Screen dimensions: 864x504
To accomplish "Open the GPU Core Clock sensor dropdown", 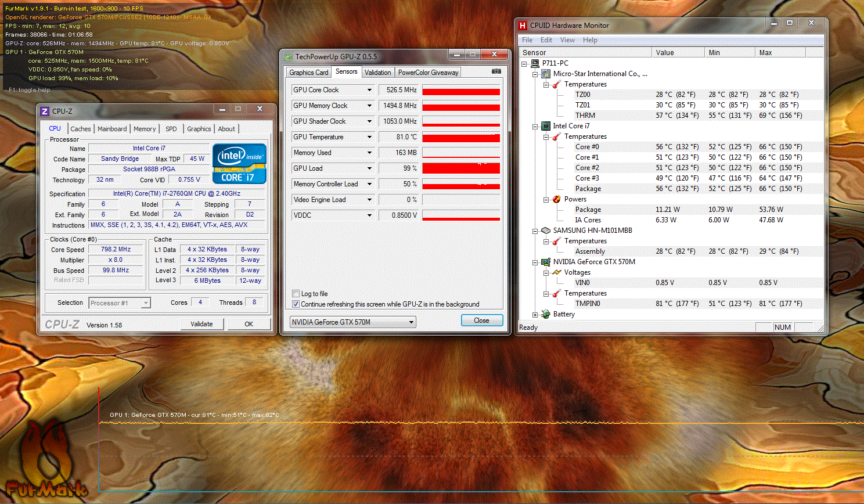I will [x=369, y=90].
